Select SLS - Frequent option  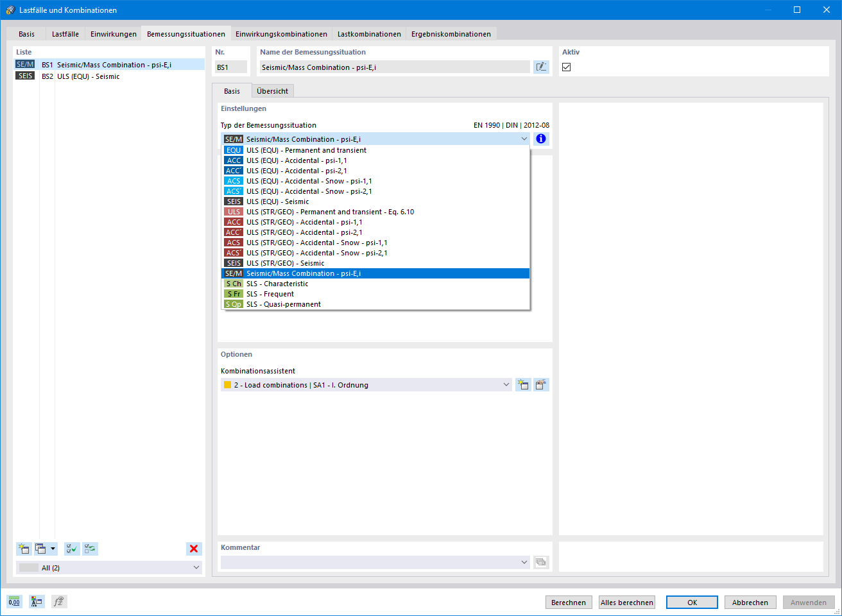coord(376,294)
